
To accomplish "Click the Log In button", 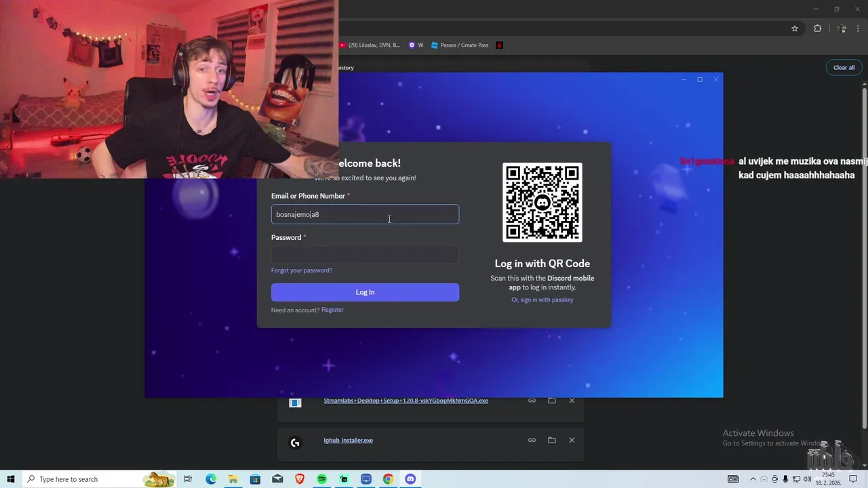I will (x=365, y=292).
